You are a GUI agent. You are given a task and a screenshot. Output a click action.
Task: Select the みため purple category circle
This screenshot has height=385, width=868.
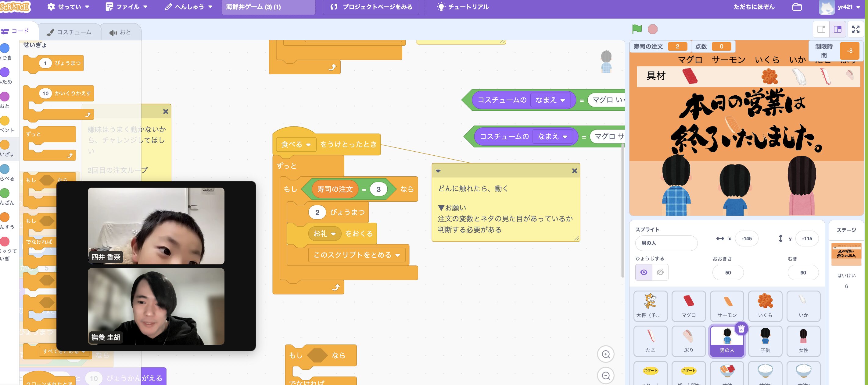pos(5,72)
